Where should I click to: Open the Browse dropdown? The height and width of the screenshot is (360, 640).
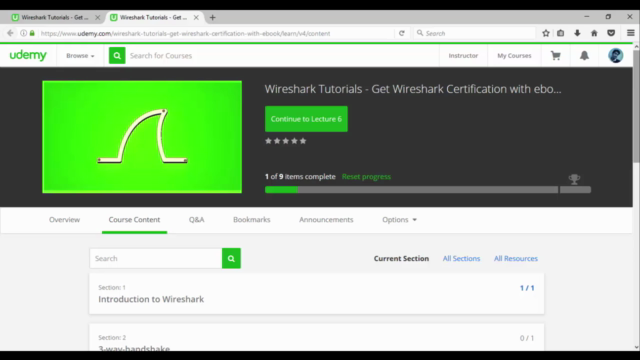(x=80, y=56)
